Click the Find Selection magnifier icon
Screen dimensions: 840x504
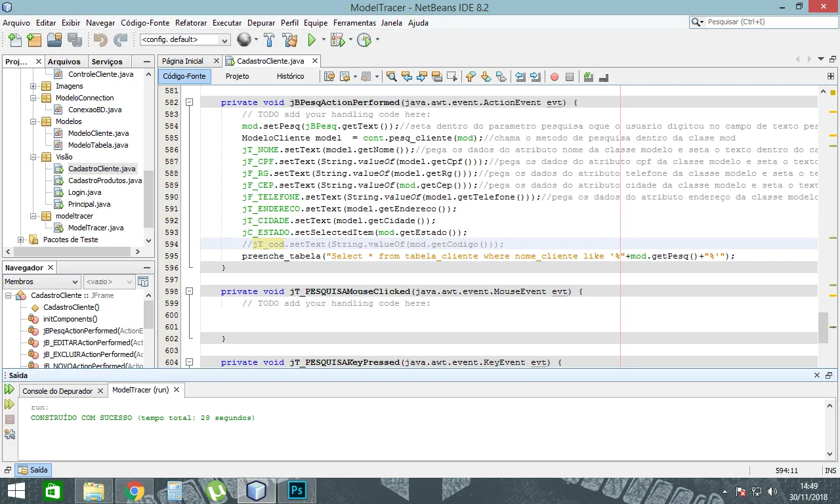click(392, 77)
